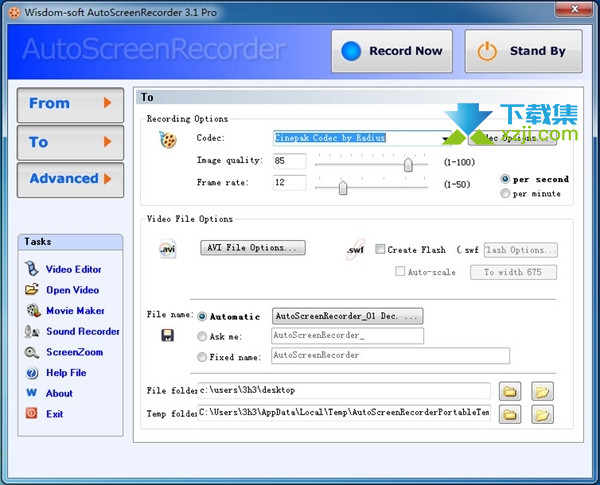
Task: Click the Movie Maker reel icon
Action: [x=33, y=310]
